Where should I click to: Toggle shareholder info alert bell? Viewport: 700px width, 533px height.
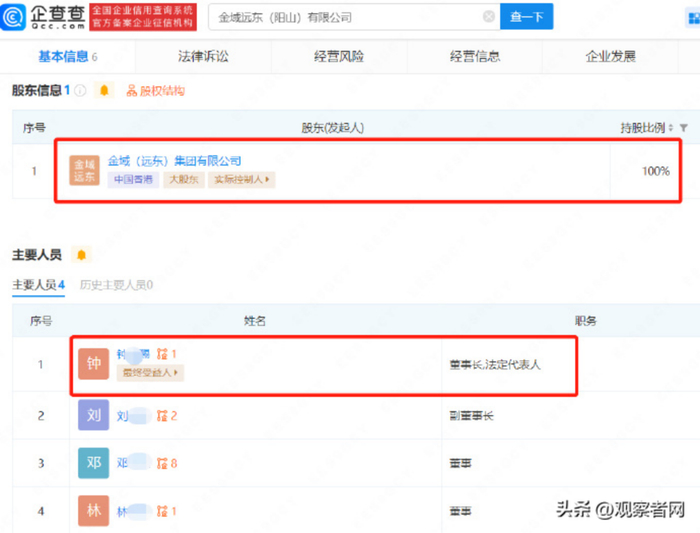point(104,91)
